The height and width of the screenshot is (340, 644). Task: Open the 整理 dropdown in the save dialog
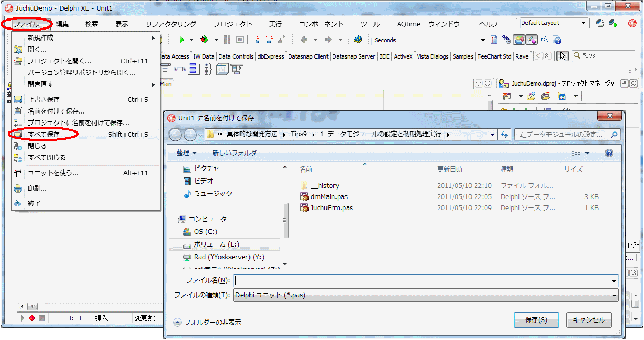187,153
